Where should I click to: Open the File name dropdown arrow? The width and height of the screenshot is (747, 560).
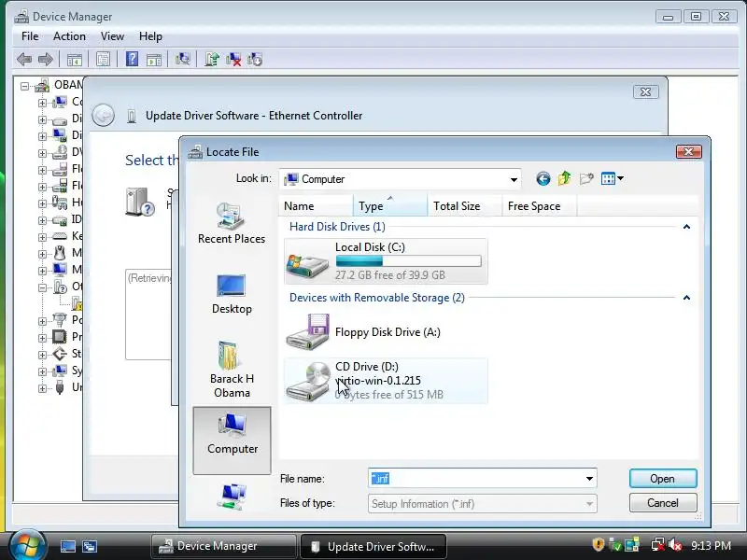[x=589, y=478]
